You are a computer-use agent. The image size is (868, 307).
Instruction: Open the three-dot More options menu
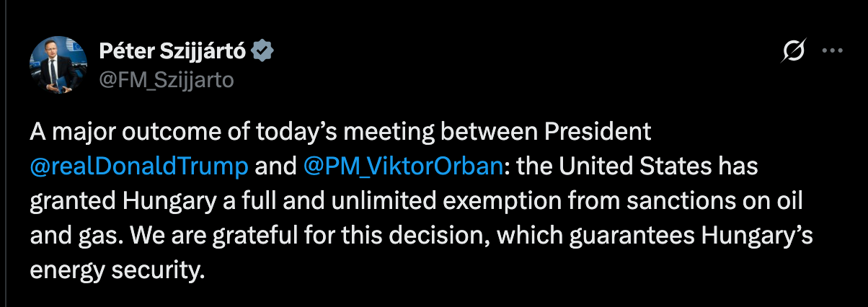833,51
